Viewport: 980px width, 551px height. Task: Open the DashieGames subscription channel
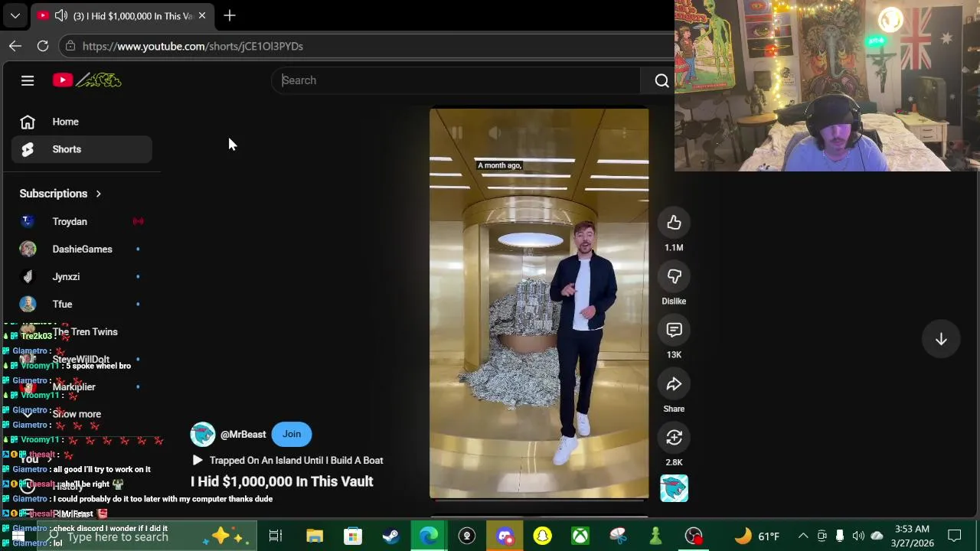[82, 249]
